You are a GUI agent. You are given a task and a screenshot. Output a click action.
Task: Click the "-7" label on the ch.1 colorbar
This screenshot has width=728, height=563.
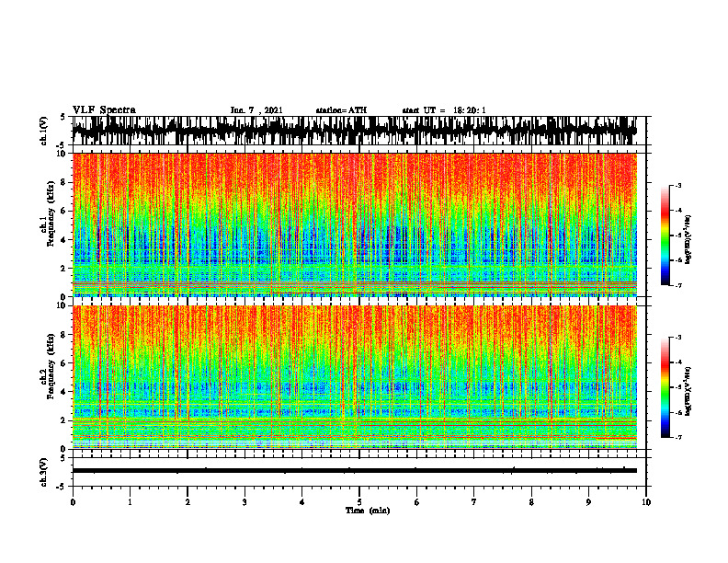tap(678, 285)
